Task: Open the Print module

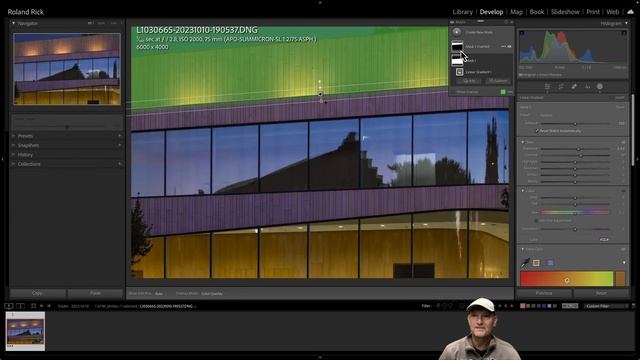Action: click(593, 12)
